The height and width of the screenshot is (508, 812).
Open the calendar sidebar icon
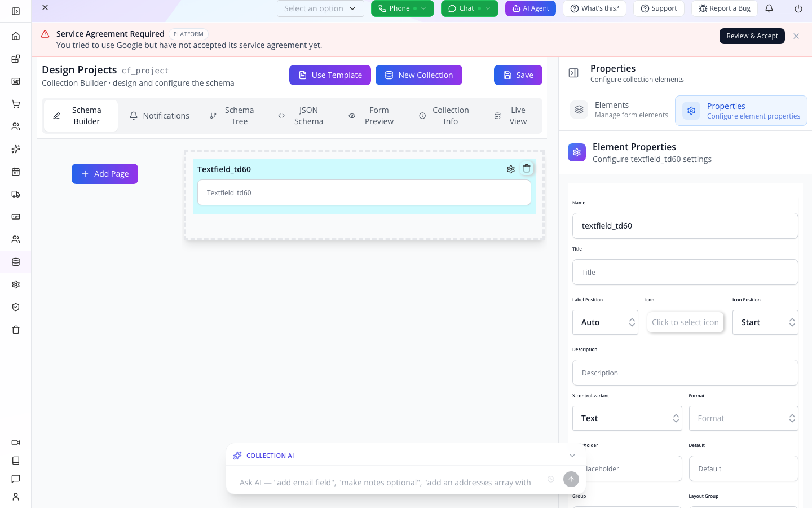[x=16, y=172]
